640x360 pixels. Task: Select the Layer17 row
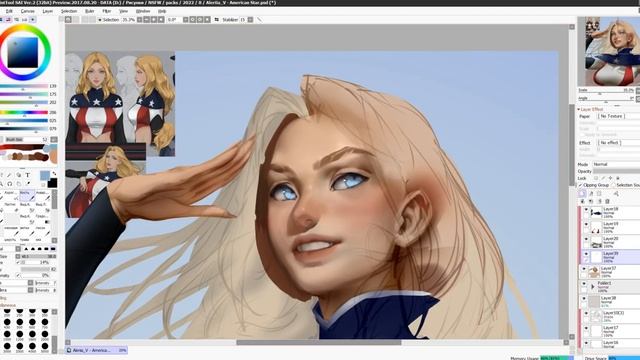(611, 331)
